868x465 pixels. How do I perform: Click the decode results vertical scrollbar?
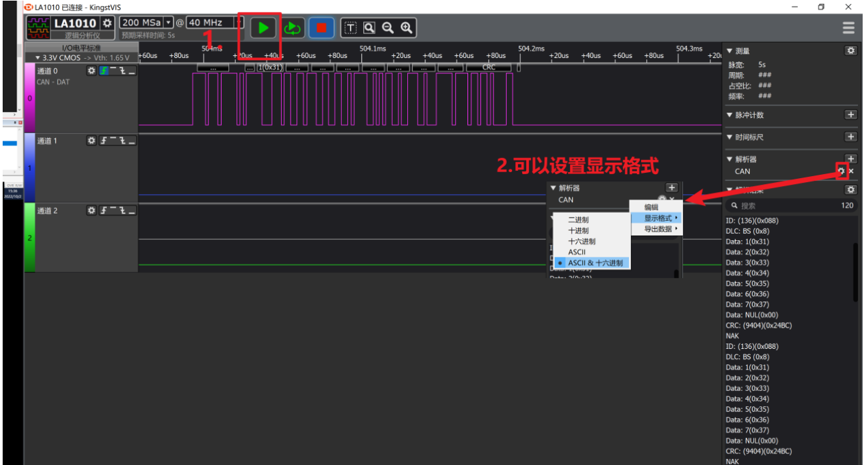point(855,272)
